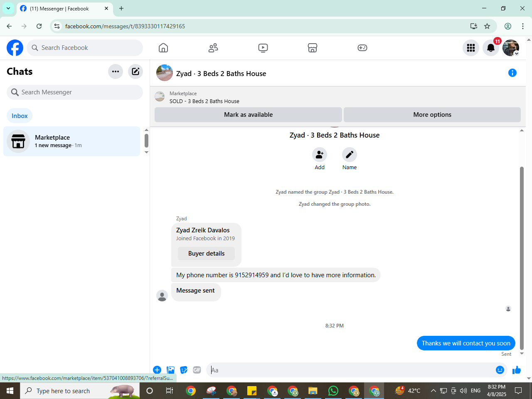Click the Search Messenger field

pos(75,92)
